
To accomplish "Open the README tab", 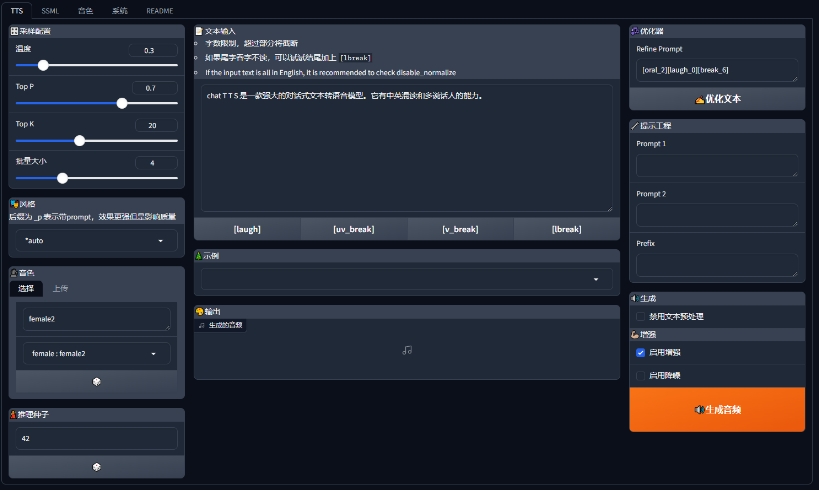I will 159,10.
